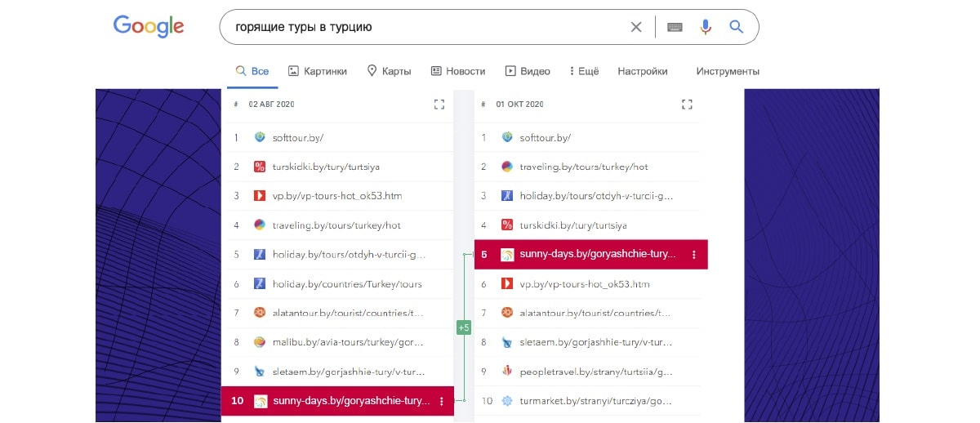Start voice search with microphone icon
The height and width of the screenshot is (423, 980).
click(x=706, y=27)
